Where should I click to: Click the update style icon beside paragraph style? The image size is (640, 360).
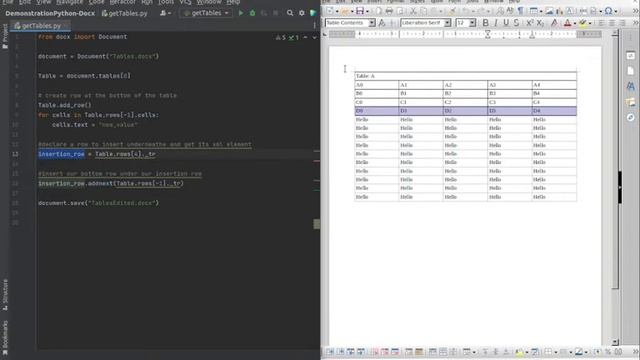382,23
